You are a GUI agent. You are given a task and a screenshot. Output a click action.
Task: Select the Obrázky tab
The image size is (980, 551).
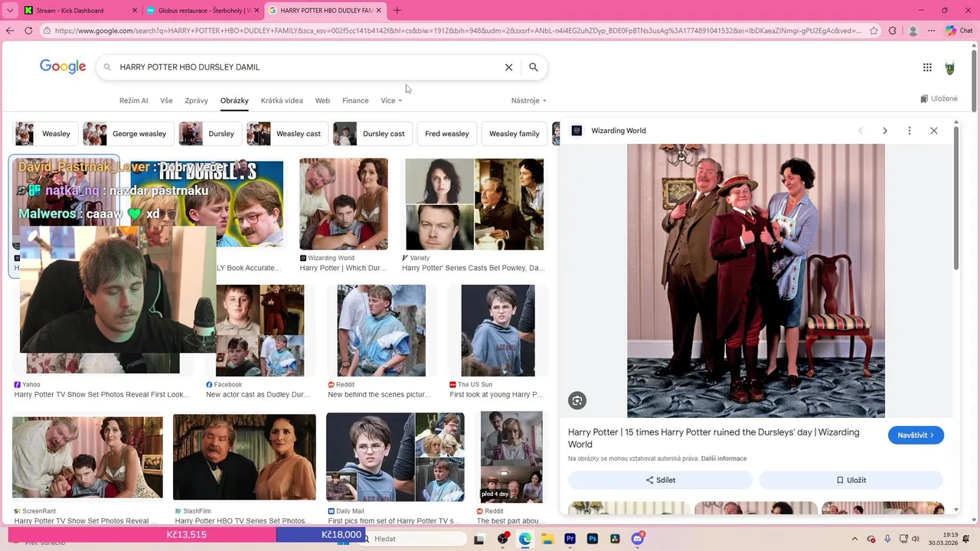click(x=234, y=101)
